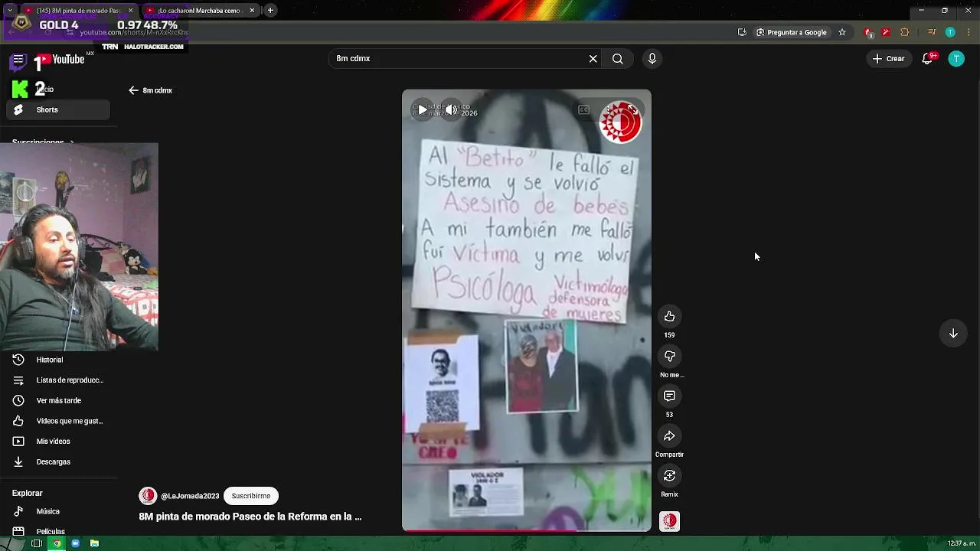This screenshot has height=551, width=980.
Task: Click the Suscribirme button
Action: 251,496
